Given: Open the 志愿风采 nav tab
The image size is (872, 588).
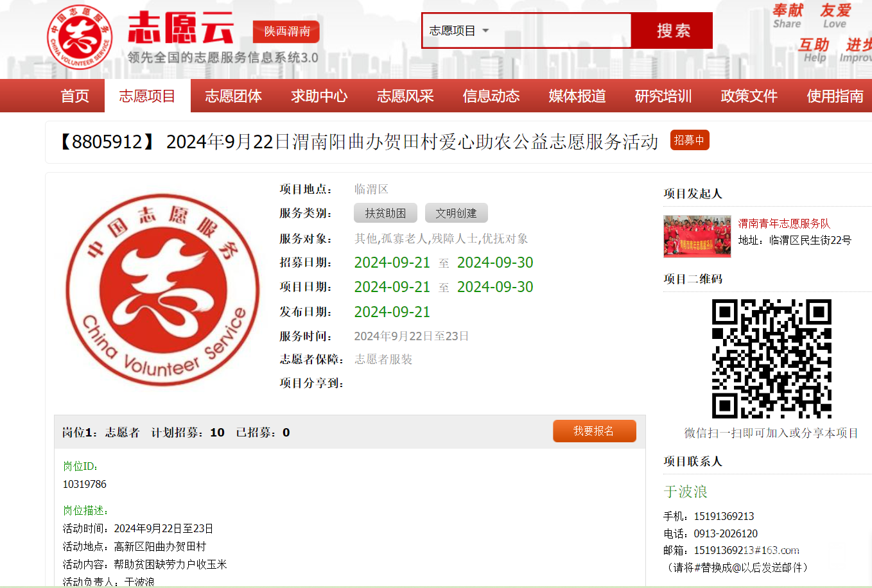Looking at the screenshot, I should 405,96.
